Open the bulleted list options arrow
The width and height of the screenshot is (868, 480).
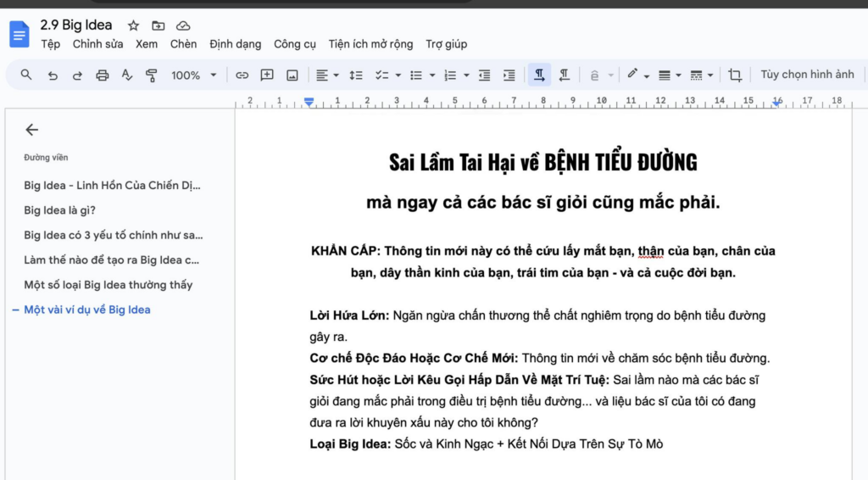pyautogui.click(x=432, y=75)
